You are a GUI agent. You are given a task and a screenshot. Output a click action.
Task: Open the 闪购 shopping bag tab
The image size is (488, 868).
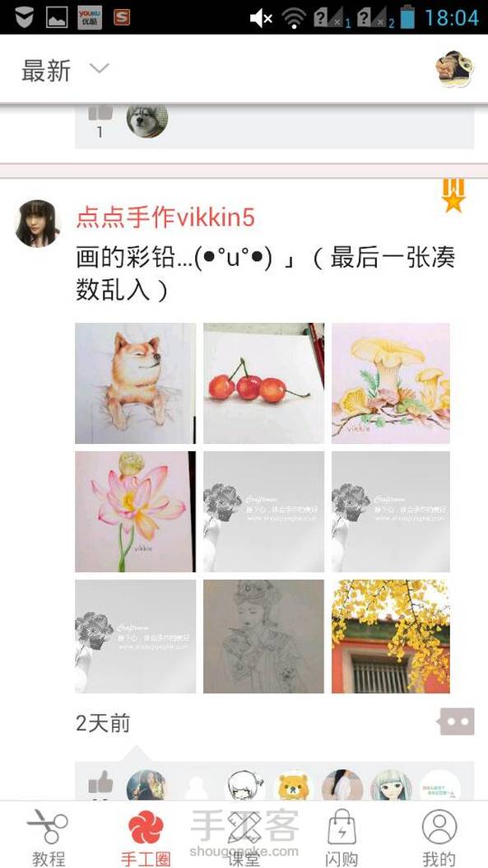pos(342,836)
